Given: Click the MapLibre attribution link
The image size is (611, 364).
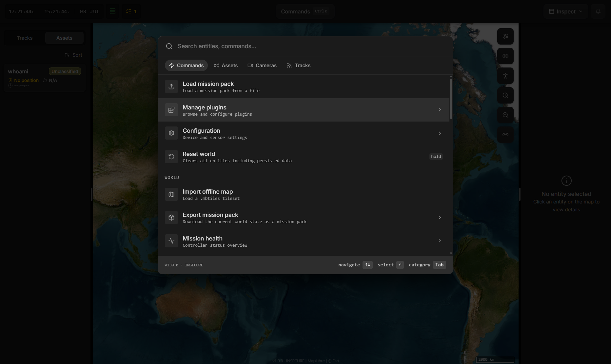Looking at the screenshot, I should (316, 361).
